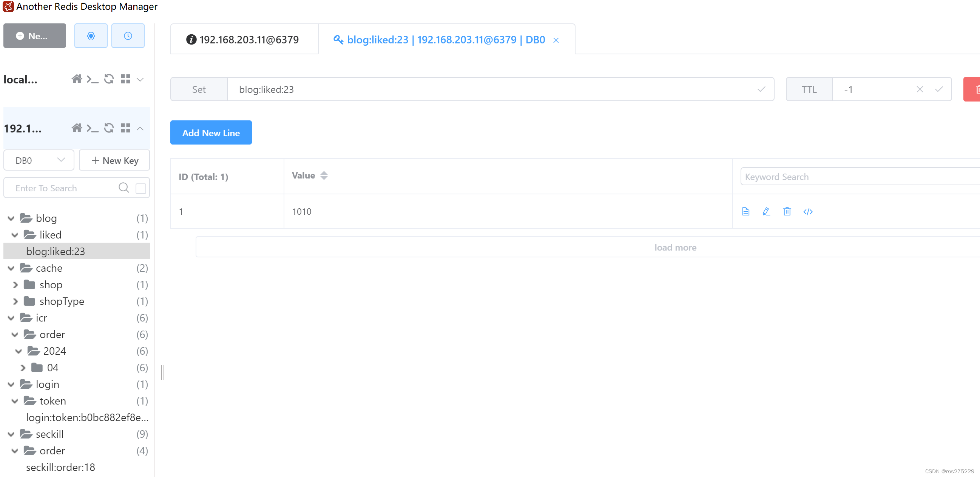
Task: Open the DB0 database dropdown
Action: point(39,160)
